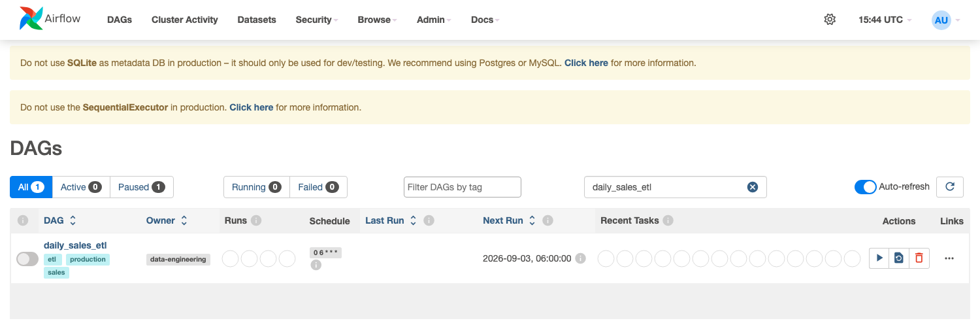Click the first Recent Tasks status circle

(606, 259)
